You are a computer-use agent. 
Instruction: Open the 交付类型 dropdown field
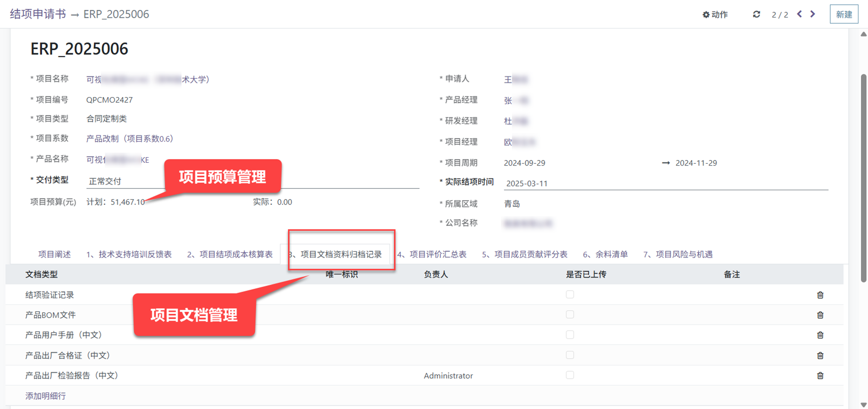[x=253, y=181]
